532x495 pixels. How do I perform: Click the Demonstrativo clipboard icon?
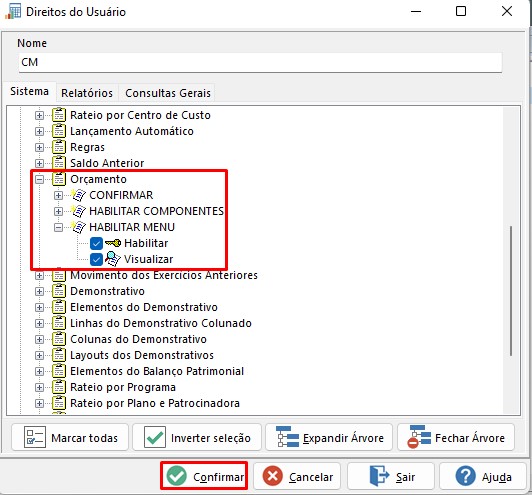59,291
